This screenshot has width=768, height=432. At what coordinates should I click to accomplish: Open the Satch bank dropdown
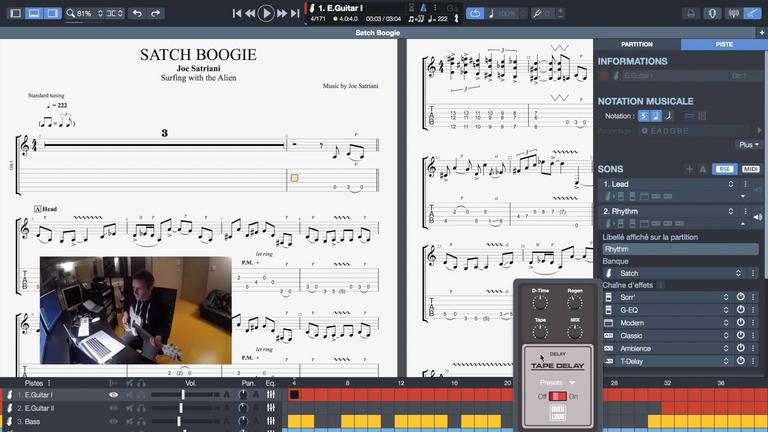[738, 273]
